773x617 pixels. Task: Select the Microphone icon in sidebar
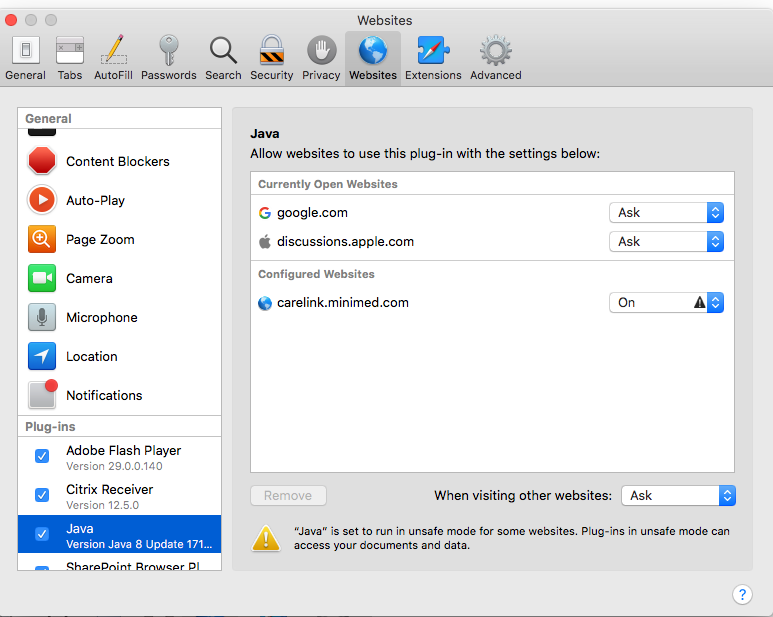(42, 317)
